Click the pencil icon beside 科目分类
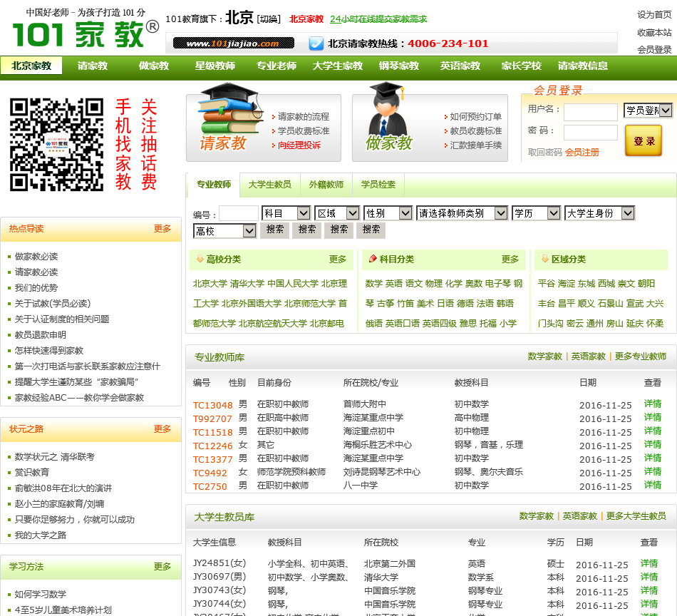The width and height of the screenshot is (677, 616). coord(373,258)
